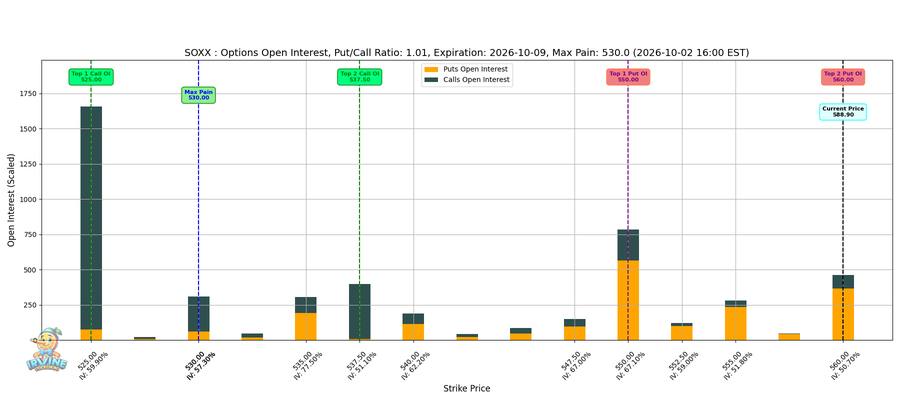This screenshot has height=400, width=900.
Task: Click the orange puts segment at strike 555.00
Action: click(x=735, y=324)
